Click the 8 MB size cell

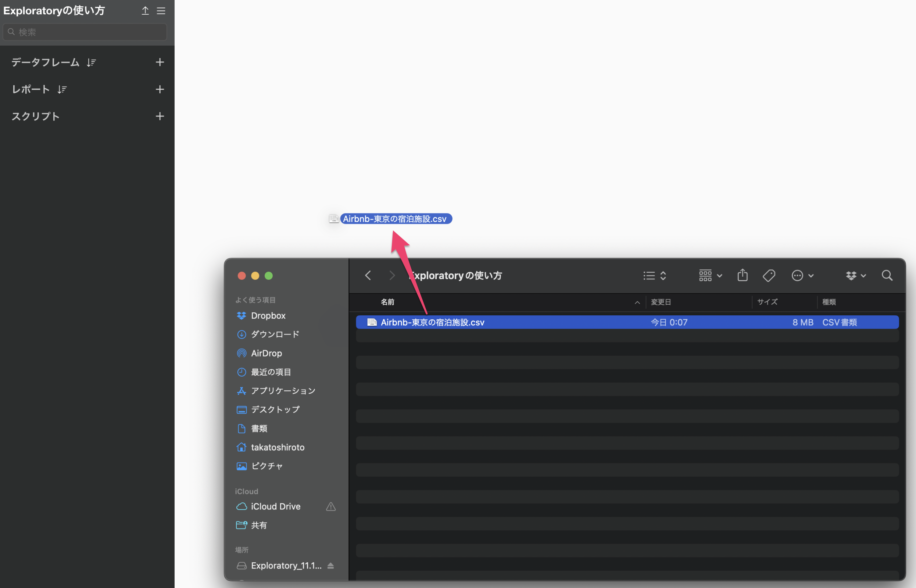[802, 322]
